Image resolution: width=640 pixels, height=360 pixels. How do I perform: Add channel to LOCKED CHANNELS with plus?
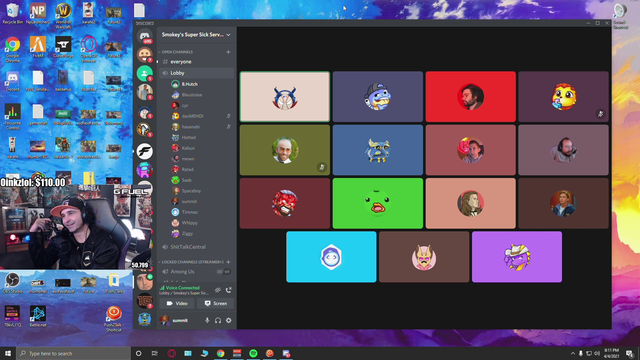(x=228, y=262)
